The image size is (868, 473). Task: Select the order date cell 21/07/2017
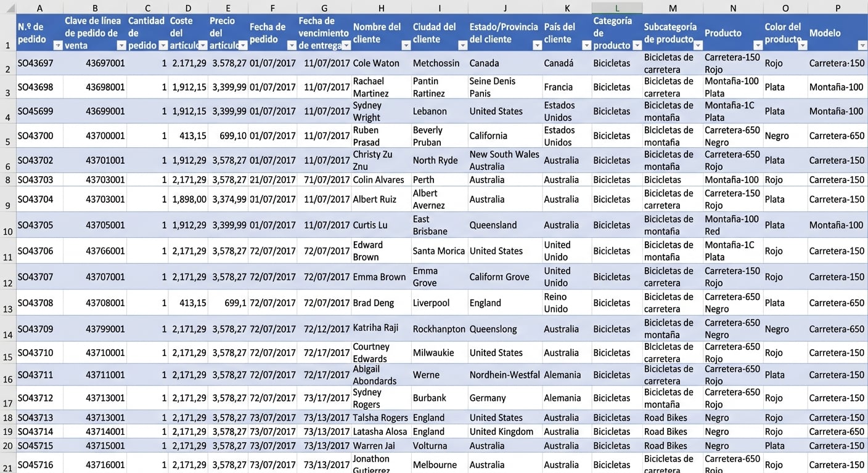(x=272, y=180)
